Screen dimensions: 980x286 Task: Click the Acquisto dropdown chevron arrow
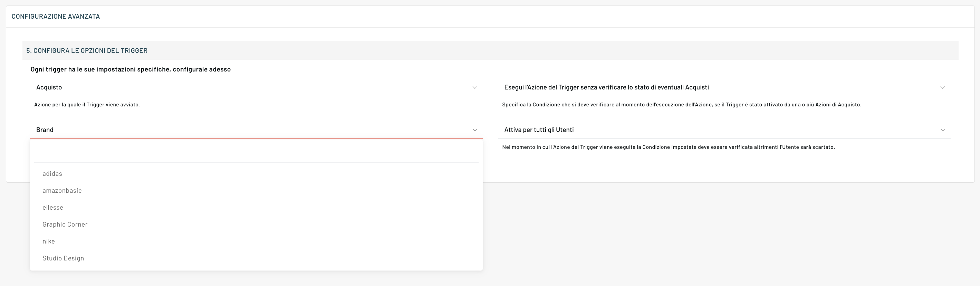point(475,87)
